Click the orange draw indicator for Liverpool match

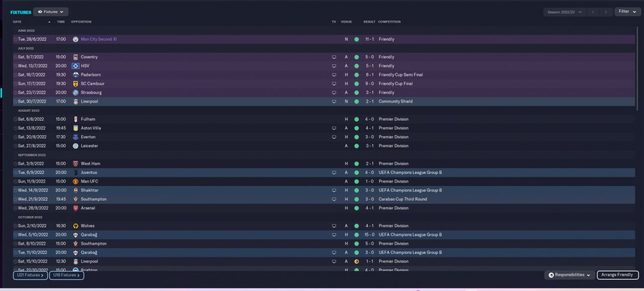coord(356,261)
